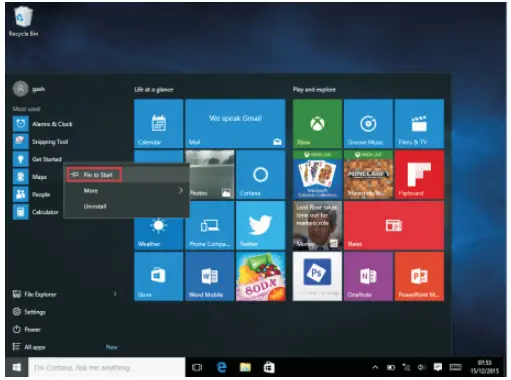Click the gash user account

click(x=29, y=89)
